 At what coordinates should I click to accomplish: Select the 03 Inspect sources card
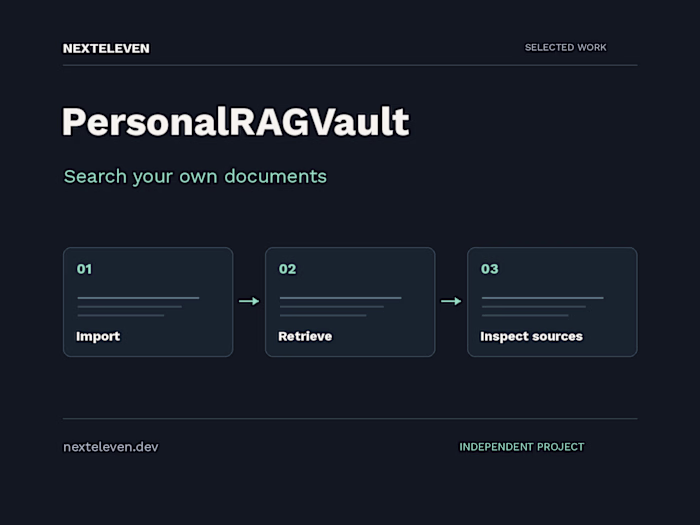coord(552,302)
